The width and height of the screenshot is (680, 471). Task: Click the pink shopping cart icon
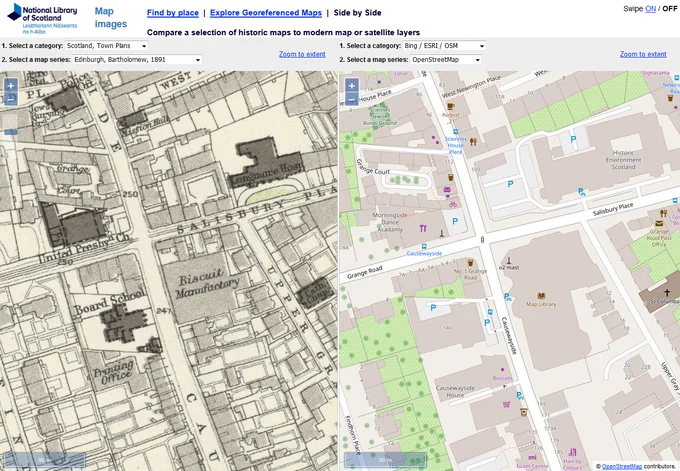pyautogui.click(x=506, y=405)
